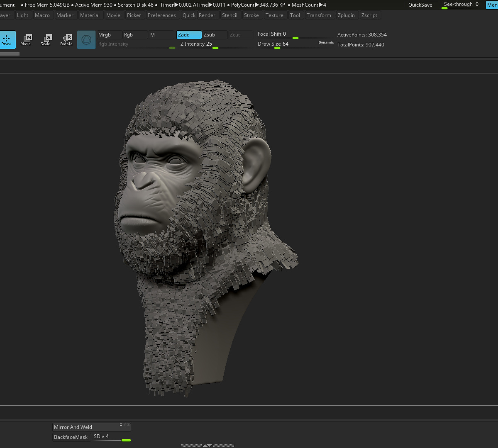Screen dimensions: 498x448
Task: Open the Zscript menu
Action: 369,15
